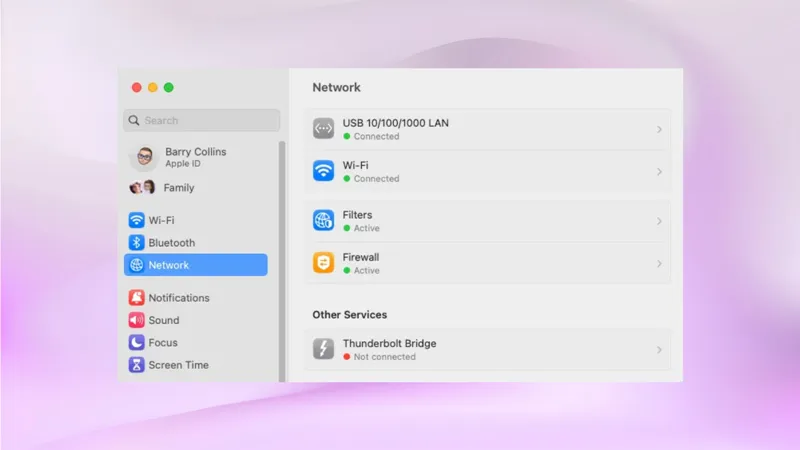Click the Screen Time hourglass icon
The height and width of the screenshot is (450, 800).
coord(136,365)
